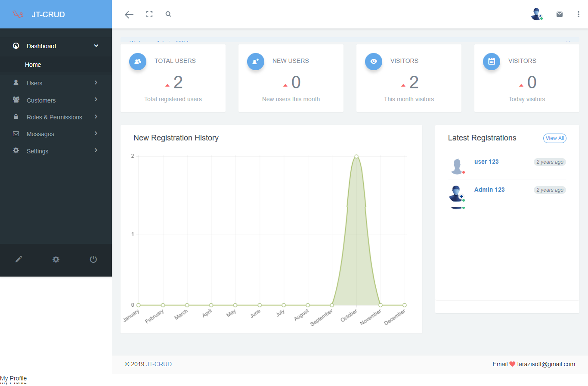Click the October peak data point
Viewport: 588px width, 386px height.
[x=356, y=156]
